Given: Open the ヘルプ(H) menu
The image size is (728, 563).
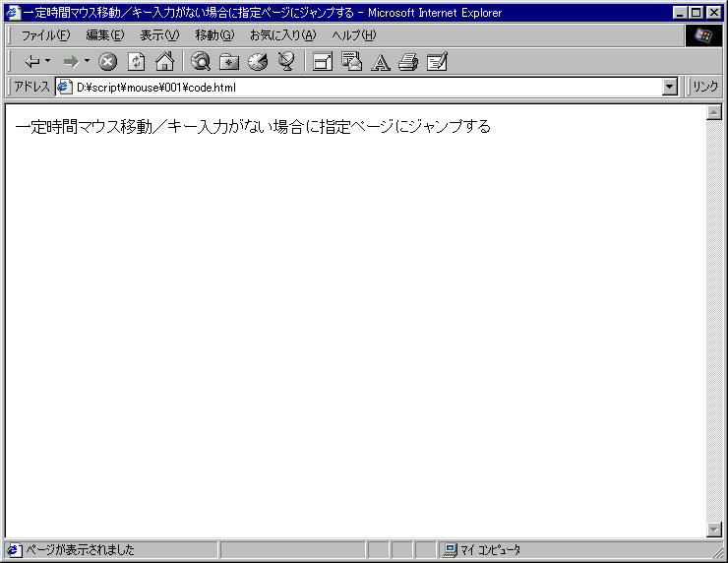Looking at the screenshot, I should coord(354,35).
